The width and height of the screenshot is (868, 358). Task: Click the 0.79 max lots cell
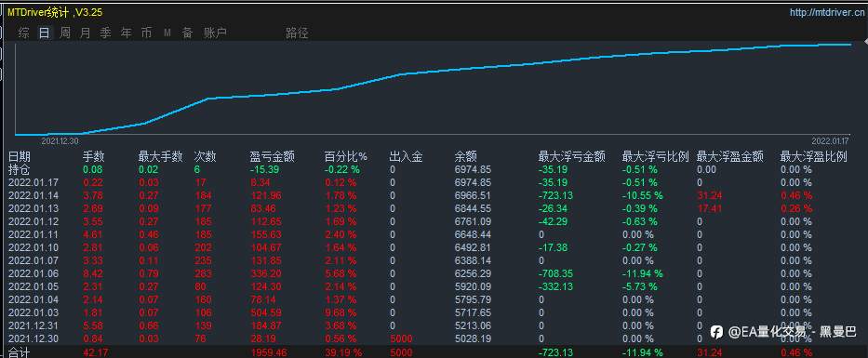[x=148, y=273]
